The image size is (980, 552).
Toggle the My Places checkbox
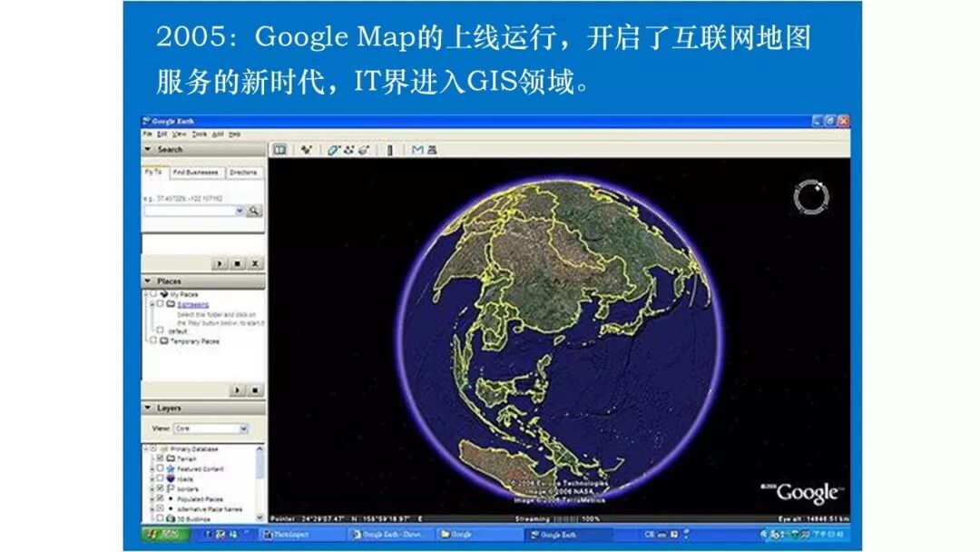click(153, 294)
